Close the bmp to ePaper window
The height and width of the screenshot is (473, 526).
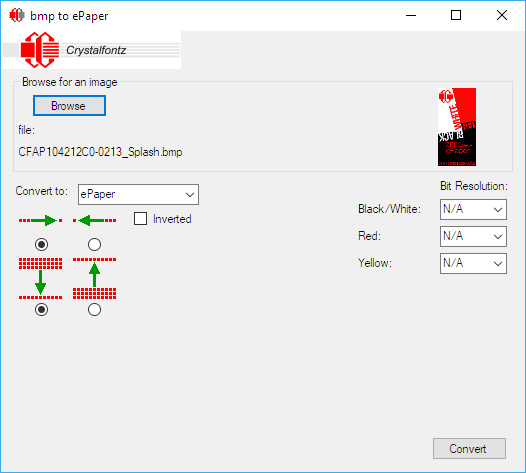502,15
